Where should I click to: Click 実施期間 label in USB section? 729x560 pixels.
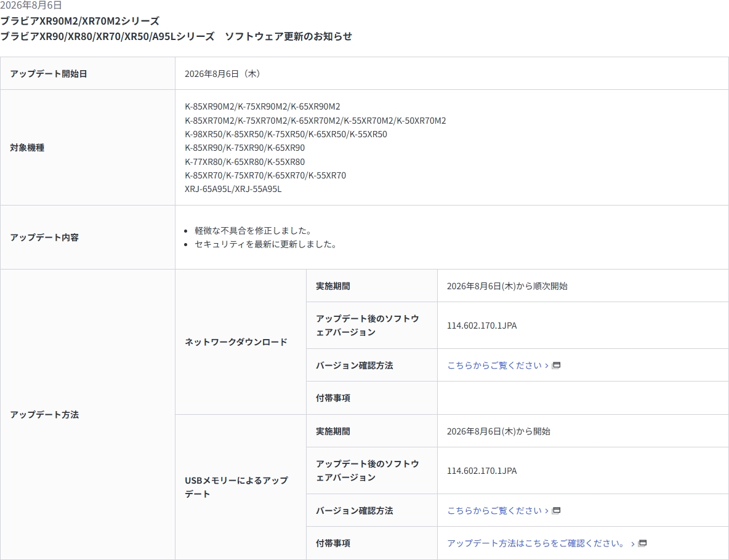333,431
